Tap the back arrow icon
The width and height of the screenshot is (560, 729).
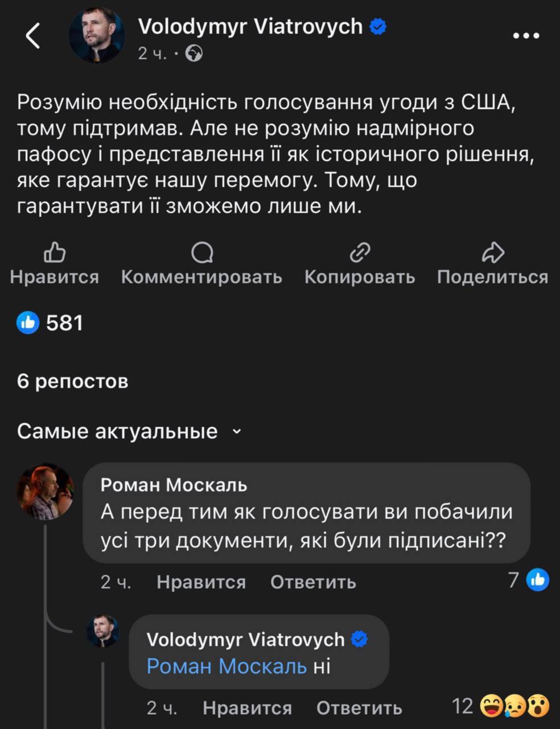(x=33, y=36)
